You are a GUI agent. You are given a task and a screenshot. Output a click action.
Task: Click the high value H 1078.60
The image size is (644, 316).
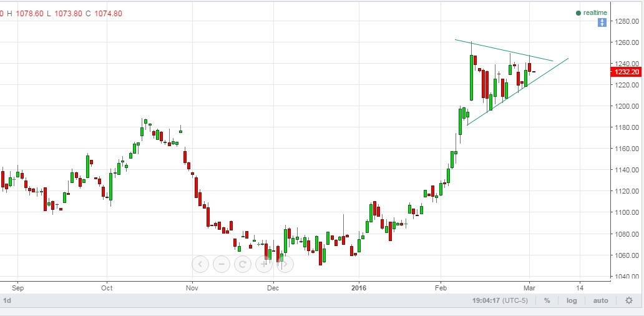(x=26, y=14)
